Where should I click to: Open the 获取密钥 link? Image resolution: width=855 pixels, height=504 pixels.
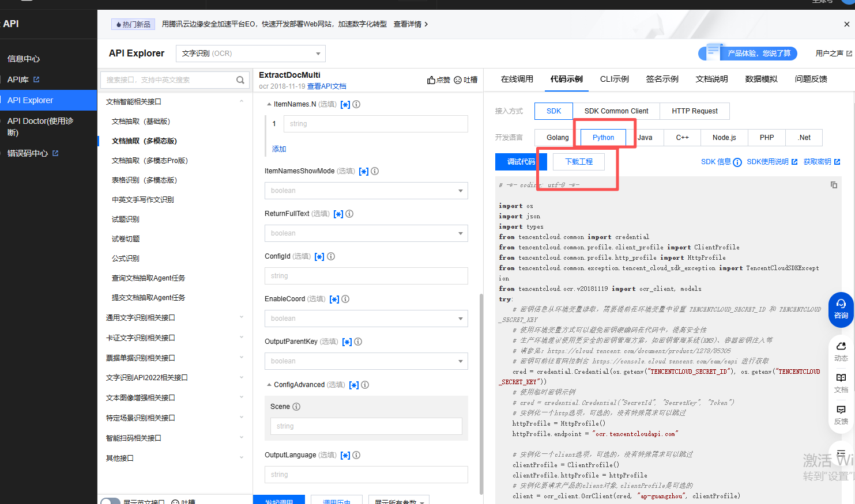(822, 162)
